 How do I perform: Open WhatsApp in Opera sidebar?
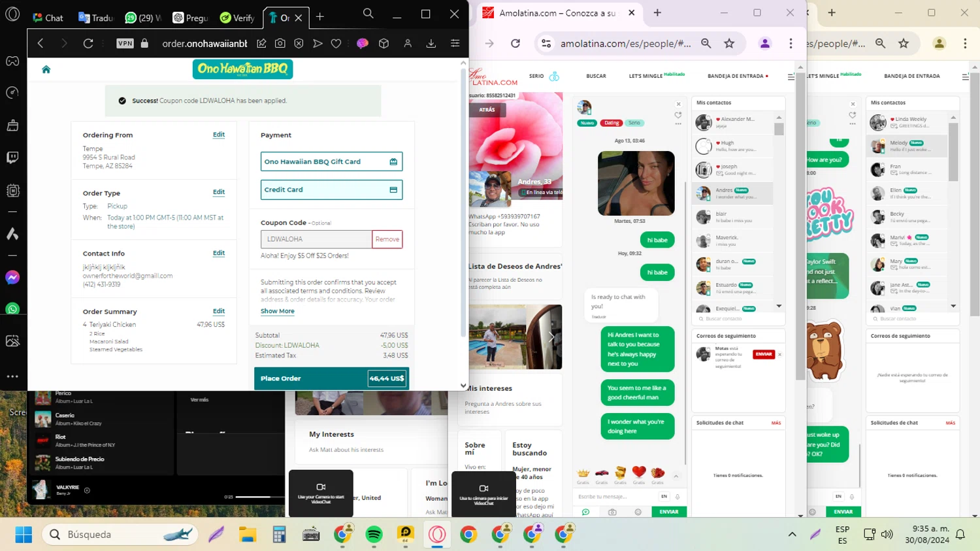point(12,309)
